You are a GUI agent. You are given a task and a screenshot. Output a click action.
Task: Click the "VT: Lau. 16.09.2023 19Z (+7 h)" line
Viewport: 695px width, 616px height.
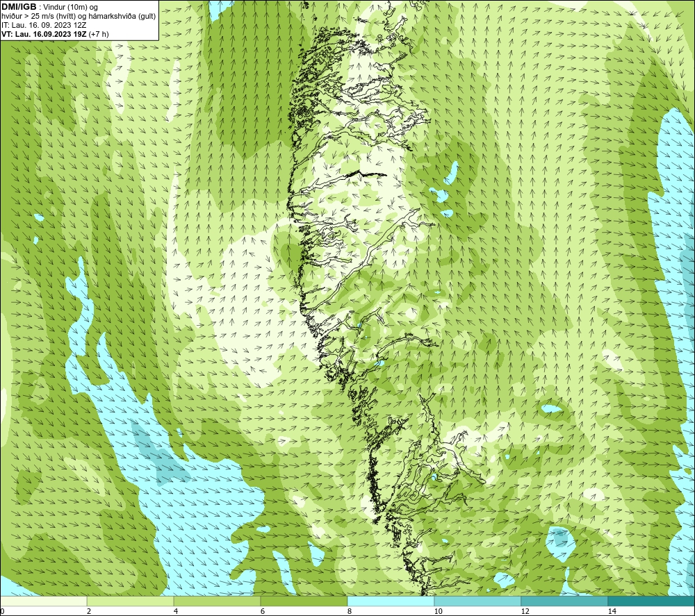[55, 34]
